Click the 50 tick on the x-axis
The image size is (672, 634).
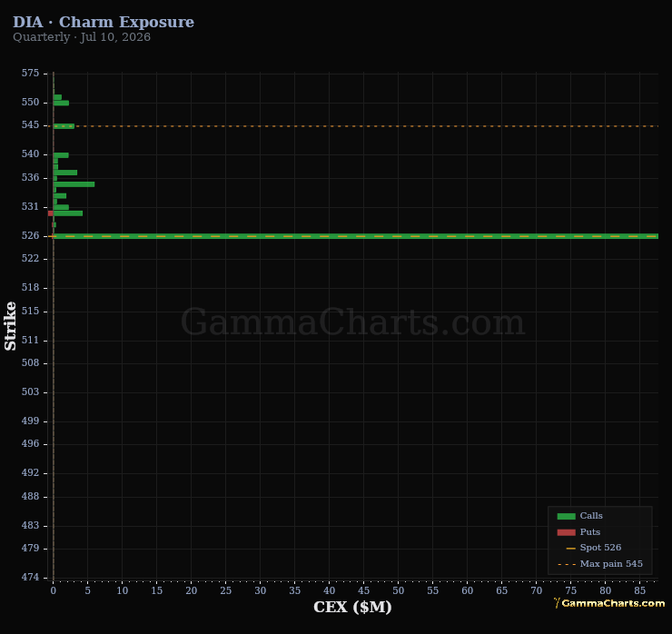pyautogui.click(x=398, y=590)
